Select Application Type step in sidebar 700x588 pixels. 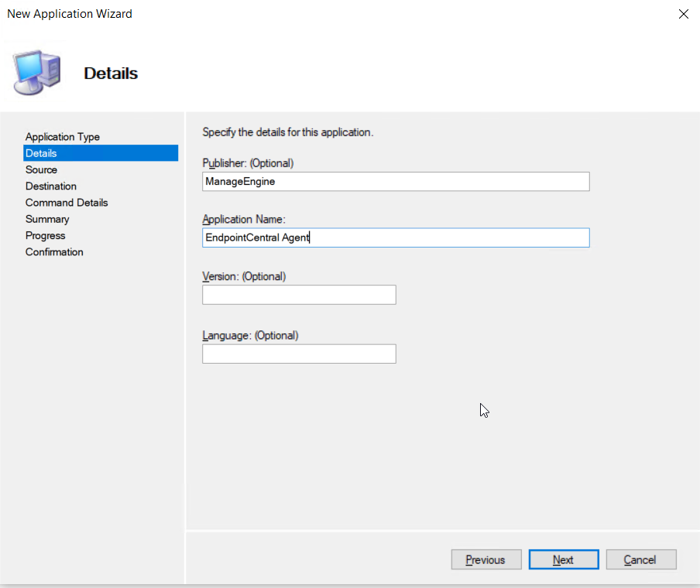[x=63, y=136]
